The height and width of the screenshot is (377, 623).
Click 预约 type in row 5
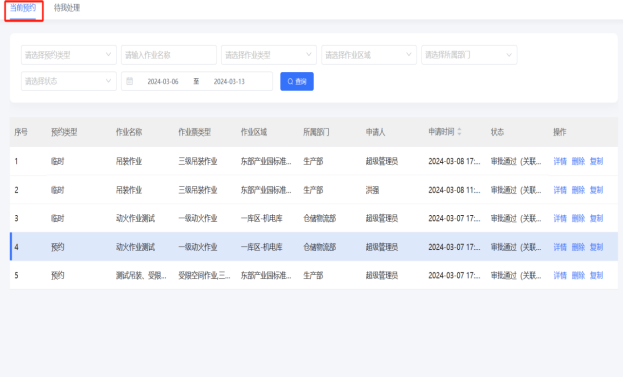click(x=58, y=275)
